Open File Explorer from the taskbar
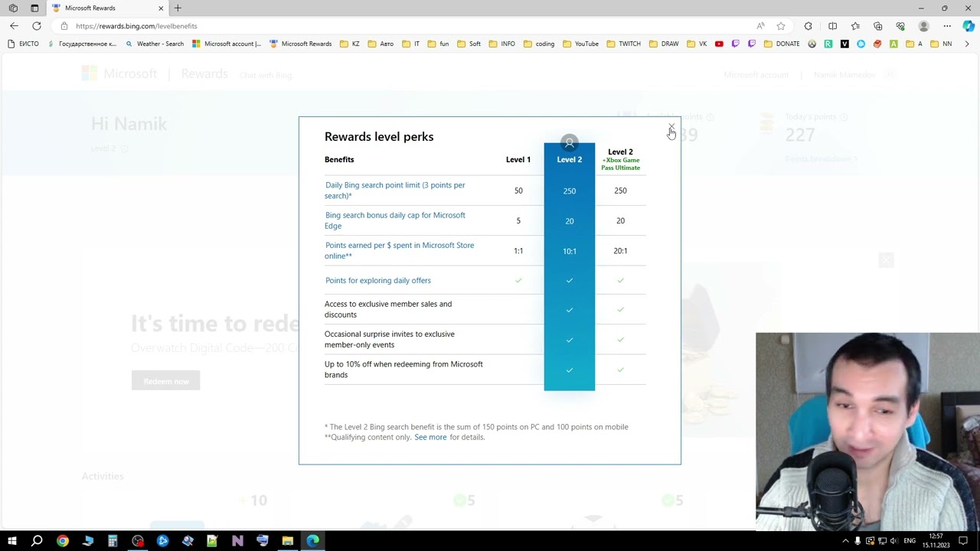Image resolution: width=980 pixels, height=551 pixels. (287, 541)
